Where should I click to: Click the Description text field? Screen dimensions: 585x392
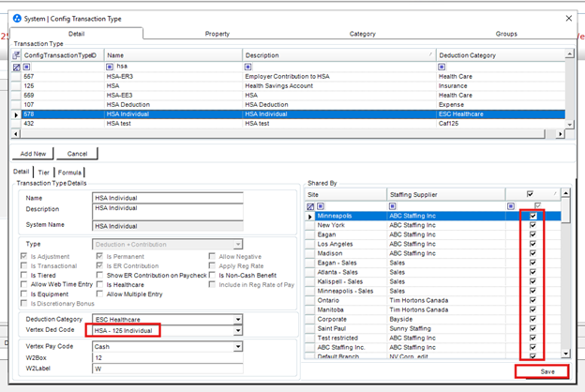click(x=168, y=212)
